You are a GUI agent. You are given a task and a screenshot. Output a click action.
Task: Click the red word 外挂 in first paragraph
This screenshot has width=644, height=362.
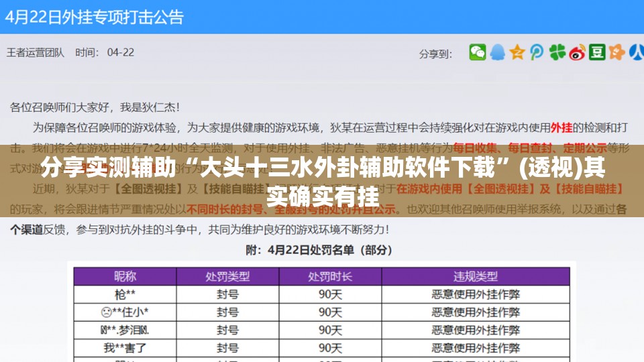pos(561,127)
